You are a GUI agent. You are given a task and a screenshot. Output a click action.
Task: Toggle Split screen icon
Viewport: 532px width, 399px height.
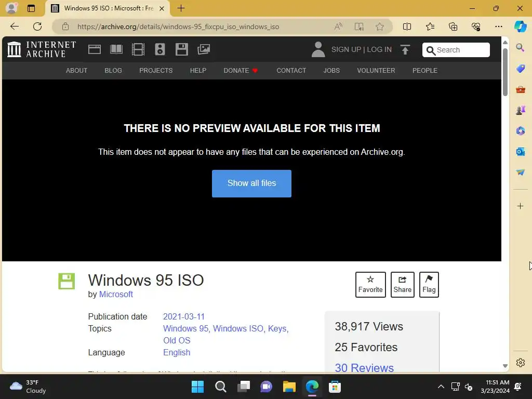pyautogui.click(x=407, y=26)
